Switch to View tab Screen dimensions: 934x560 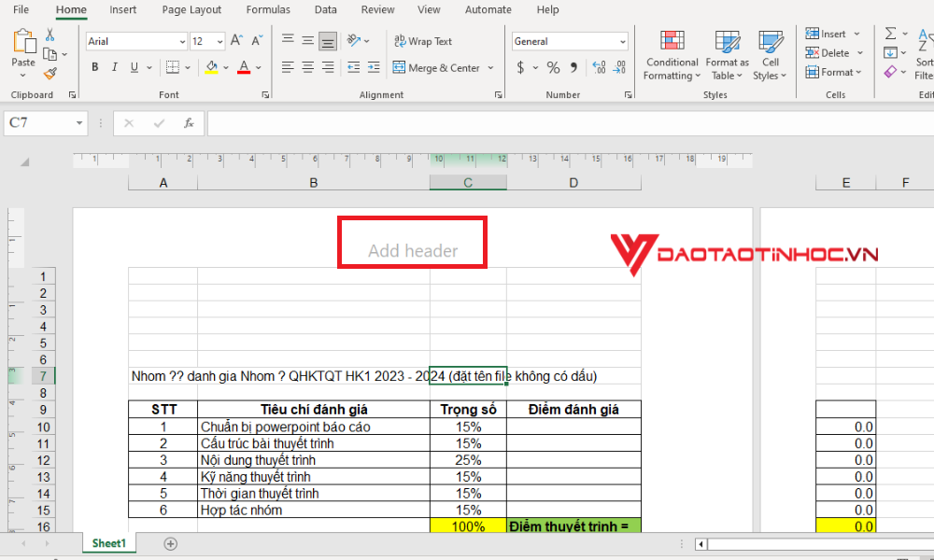tap(429, 9)
